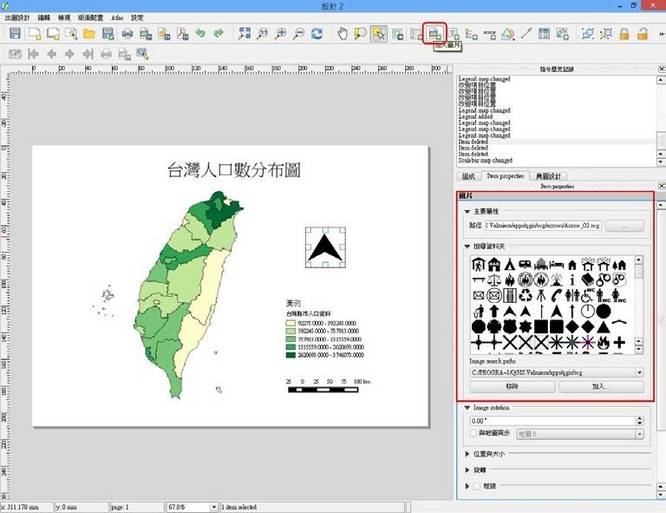This screenshot has width=666, height=513.
Task: Toggle Atlas preview in second toolbar row
Action: click(15, 54)
